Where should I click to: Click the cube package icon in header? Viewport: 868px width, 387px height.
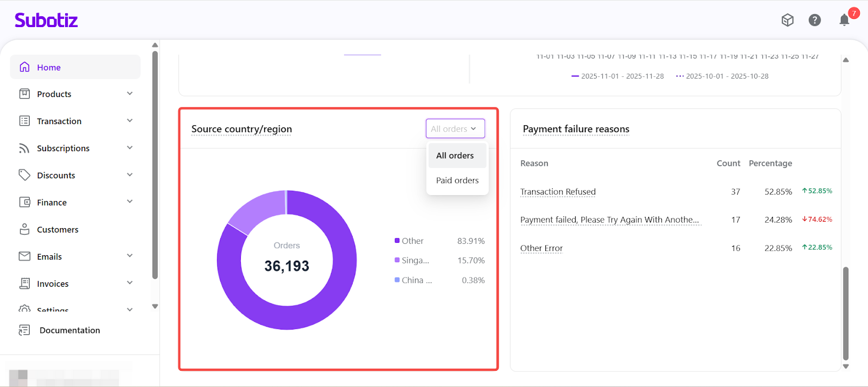coord(787,20)
